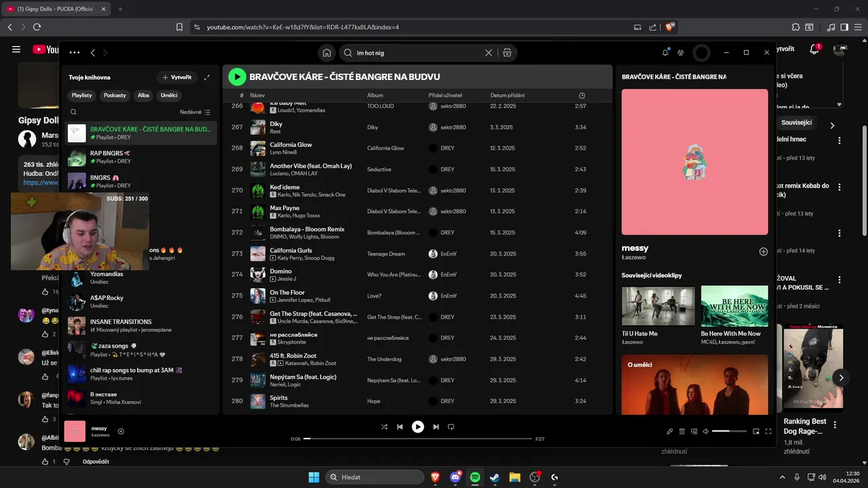Open the A$AP Rocky artist entry
The image size is (868, 488).
pos(141,302)
